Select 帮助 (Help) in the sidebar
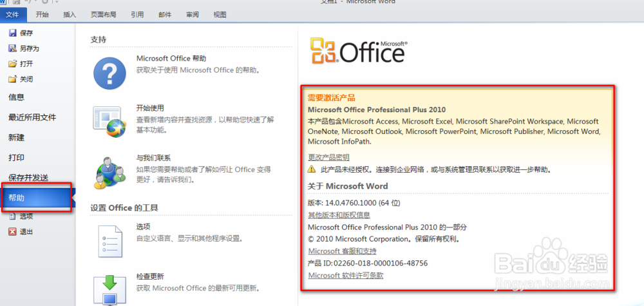Image resolution: width=644 pixels, height=306 pixels. coord(37,198)
